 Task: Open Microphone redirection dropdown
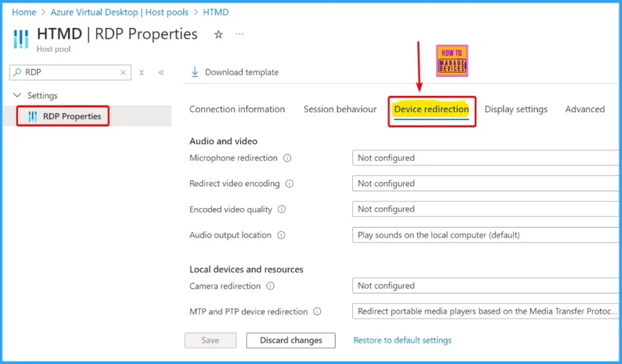pyautogui.click(x=487, y=158)
